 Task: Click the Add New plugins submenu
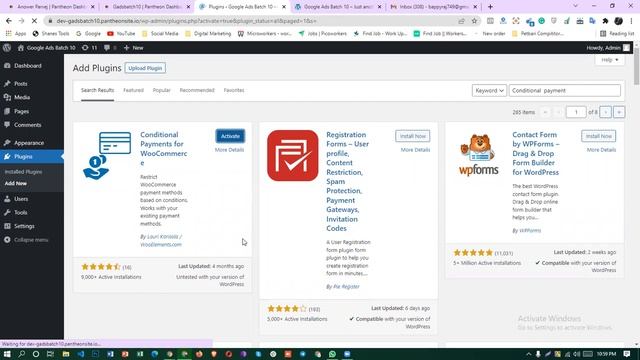pos(16,183)
